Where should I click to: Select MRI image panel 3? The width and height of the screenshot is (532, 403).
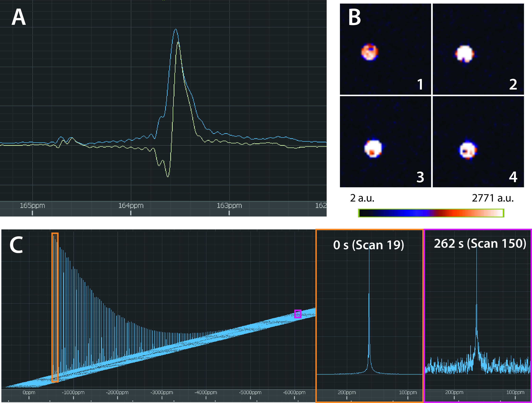(385, 142)
